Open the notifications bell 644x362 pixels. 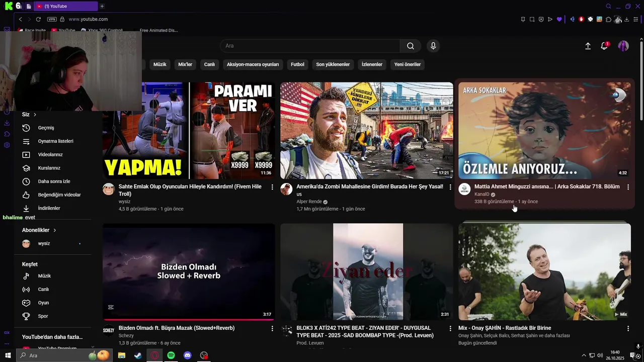pos(604,46)
